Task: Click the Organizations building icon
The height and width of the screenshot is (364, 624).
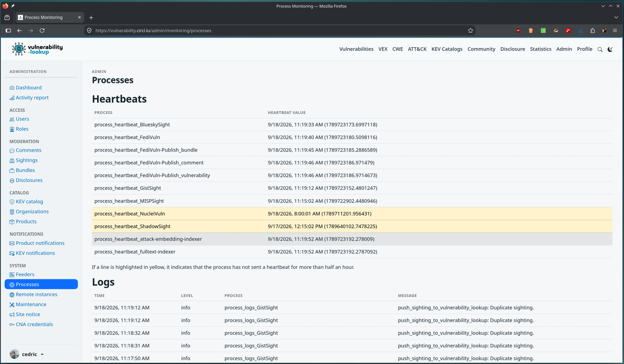Action: tap(12, 212)
